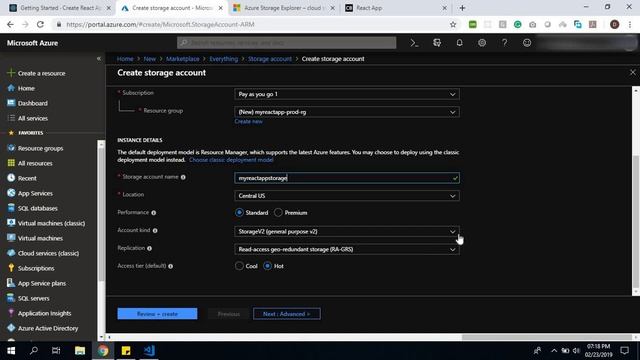
Task: Open the Replication dropdown
Action: (347, 249)
